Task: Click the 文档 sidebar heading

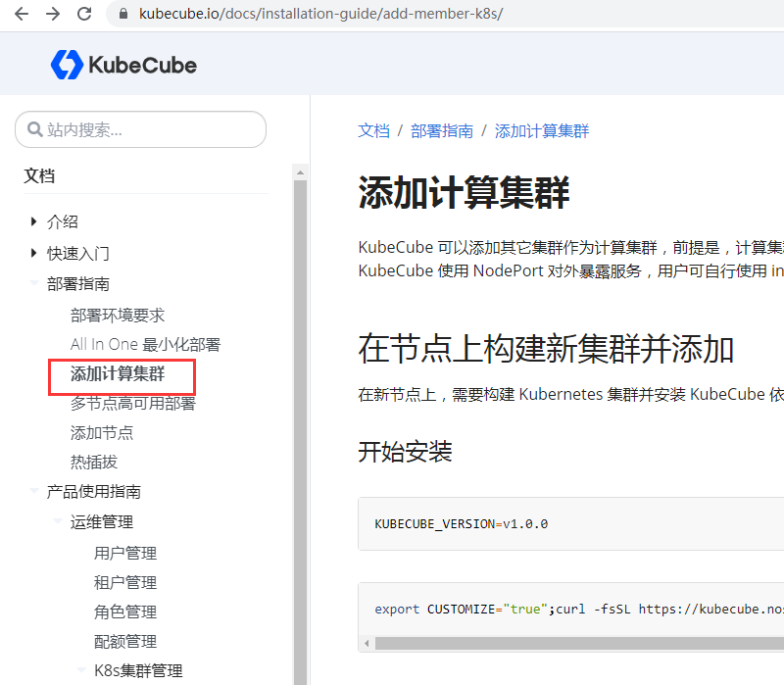Action: [x=39, y=176]
